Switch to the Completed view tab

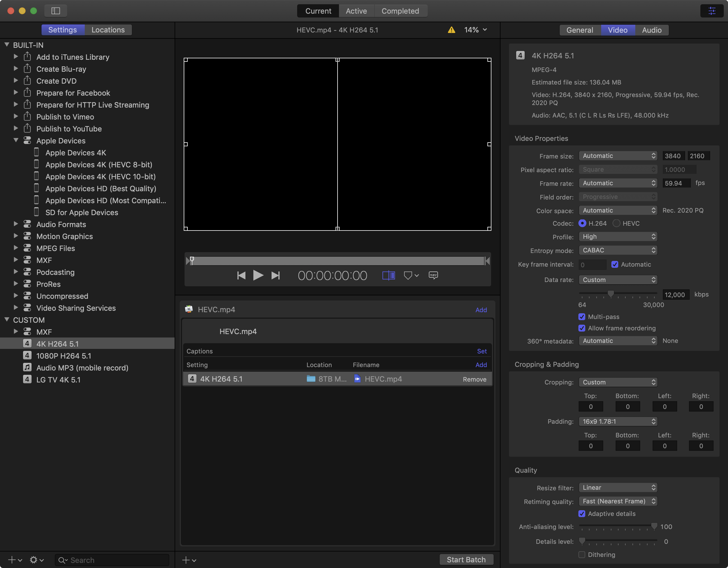point(400,11)
